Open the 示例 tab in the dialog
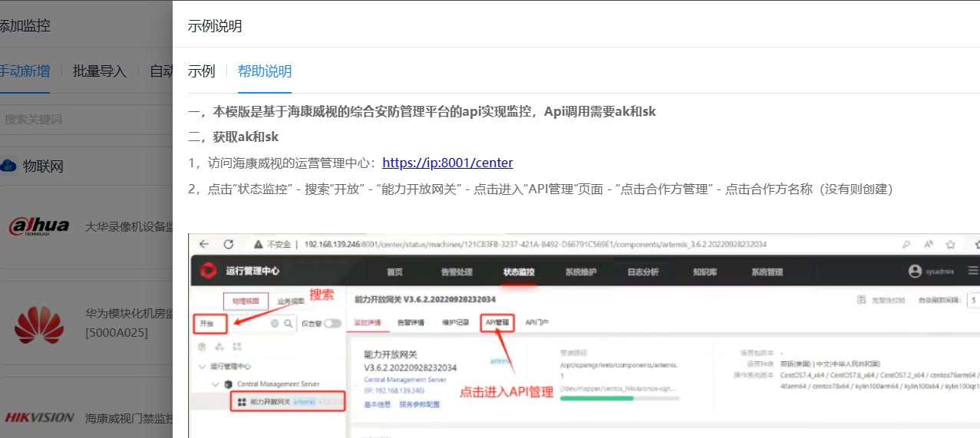The height and width of the screenshot is (438, 980). pyautogui.click(x=201, y=71)
